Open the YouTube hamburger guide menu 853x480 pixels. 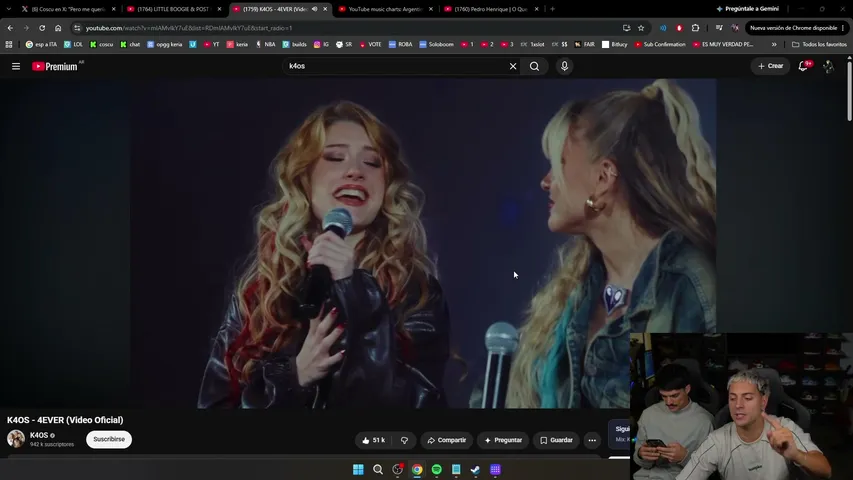tap(16, 66)
